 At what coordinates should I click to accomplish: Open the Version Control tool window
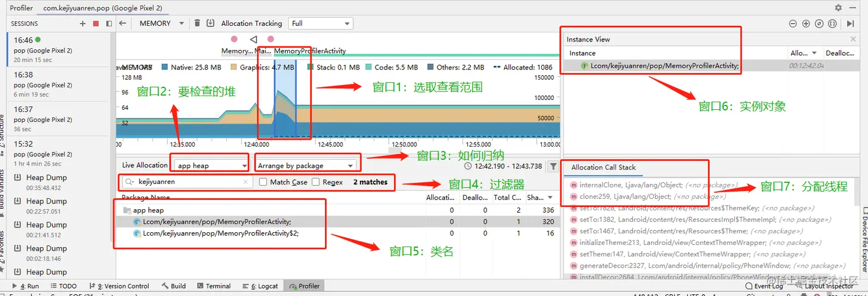[x=119, y=286]
